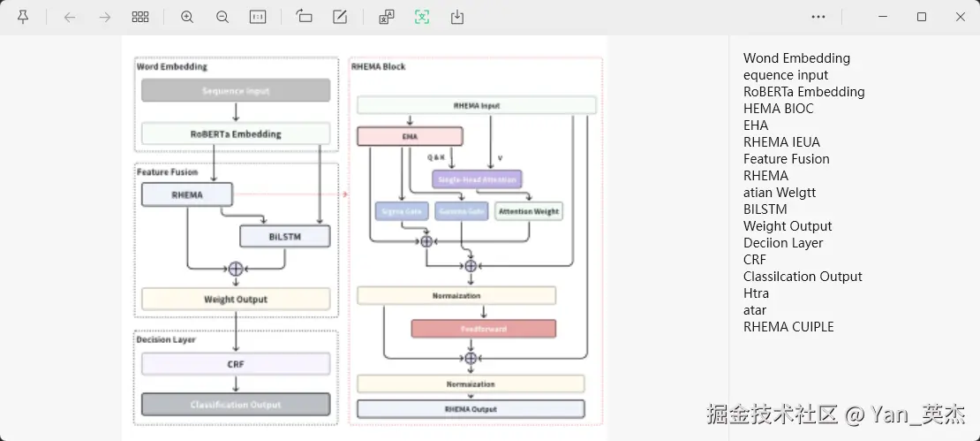Select recognized text 'CRF' in results panel
This screenshot has width=980, height=441.
pyautogui.click(x=754, y=260)
